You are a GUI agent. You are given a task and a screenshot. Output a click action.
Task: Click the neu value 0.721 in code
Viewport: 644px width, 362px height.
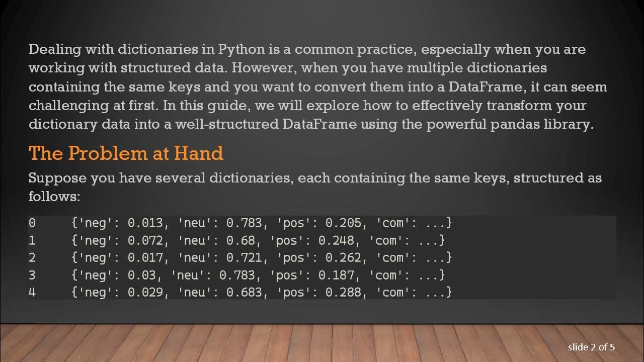tap(244, 257)
